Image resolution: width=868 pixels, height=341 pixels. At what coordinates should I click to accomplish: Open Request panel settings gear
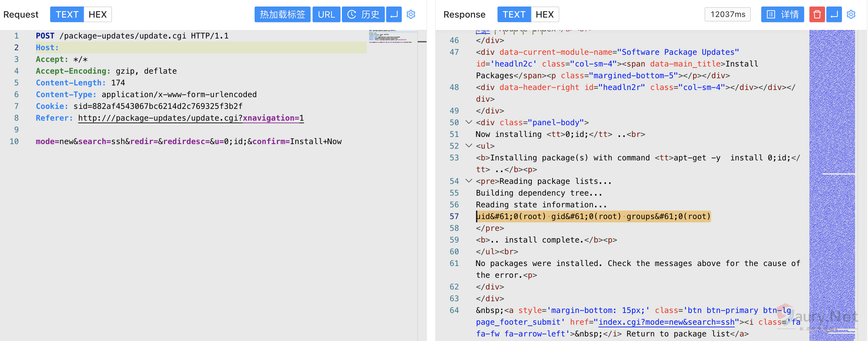[x=411, y=14]
